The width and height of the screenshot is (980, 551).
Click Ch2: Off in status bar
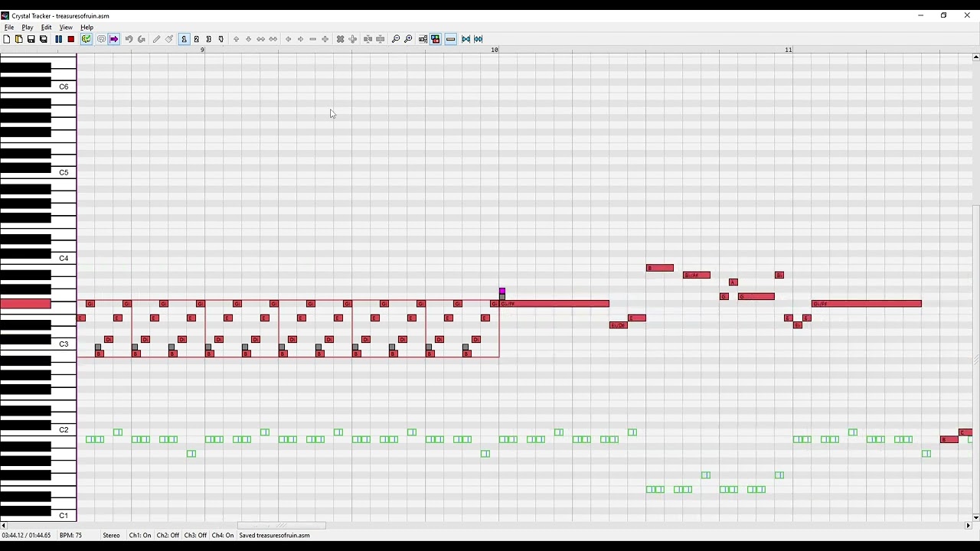click(168, 536)
